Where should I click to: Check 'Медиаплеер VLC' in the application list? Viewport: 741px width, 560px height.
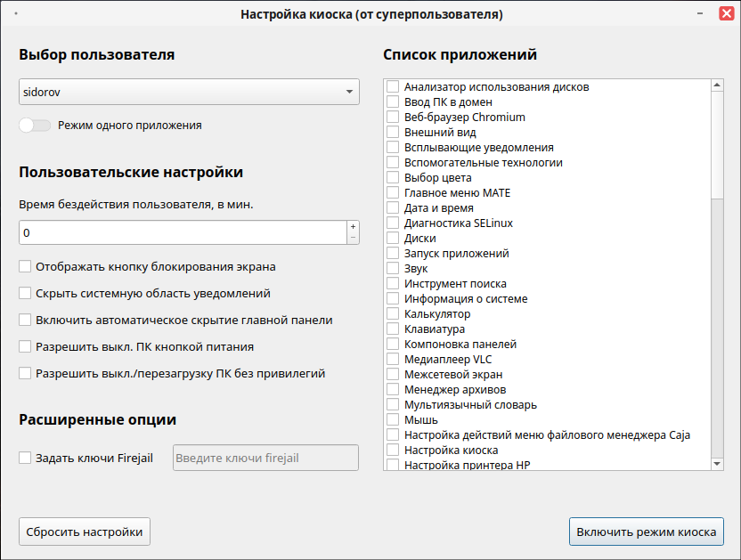tap(393, 360)
